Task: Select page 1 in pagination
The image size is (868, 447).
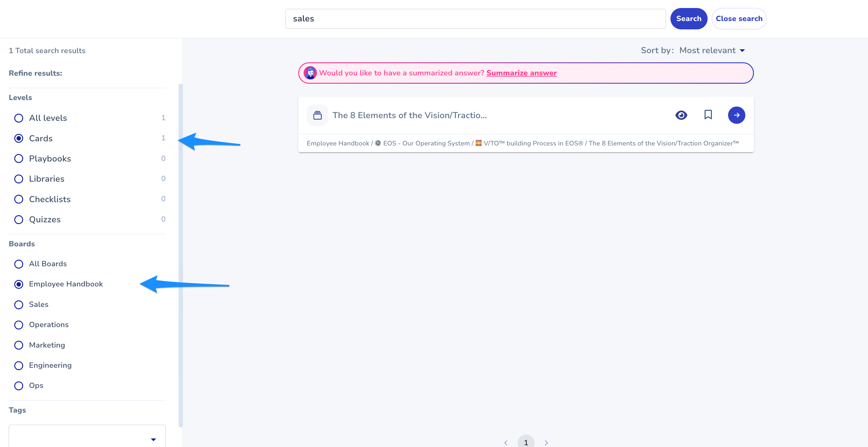Action: [526, 442]
